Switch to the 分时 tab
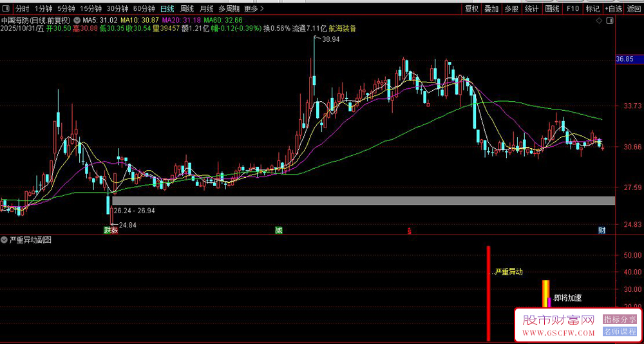The image size is (644, 344). pyautogui.click(x=22, y=8)
